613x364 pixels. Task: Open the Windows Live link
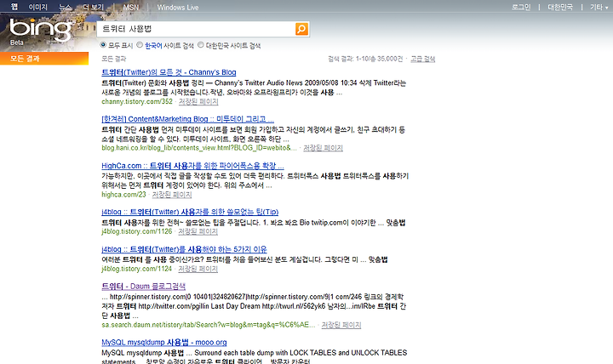(178, 7)
